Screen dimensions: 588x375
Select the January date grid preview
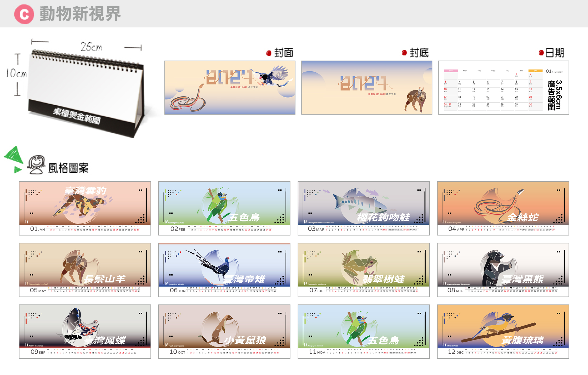click(x=504, y=88)
